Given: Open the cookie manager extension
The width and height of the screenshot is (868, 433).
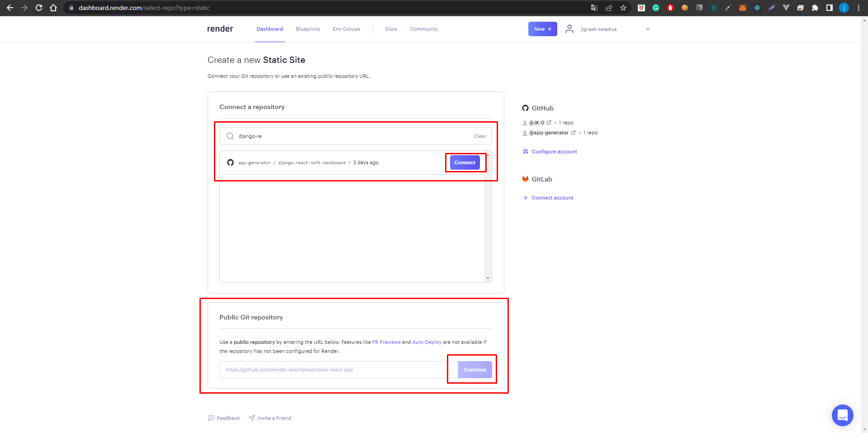Looking at the screenshot, I should [x=684, y=8].
